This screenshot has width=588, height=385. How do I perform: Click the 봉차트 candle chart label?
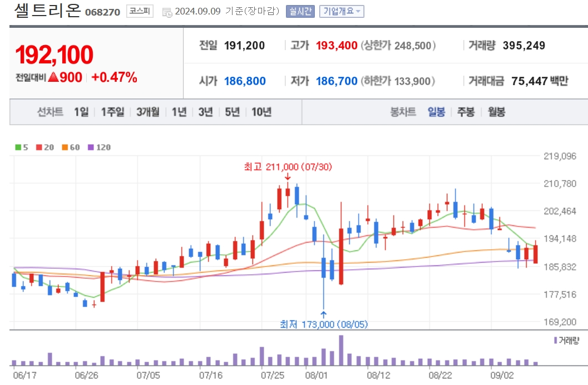coord(403,112)
